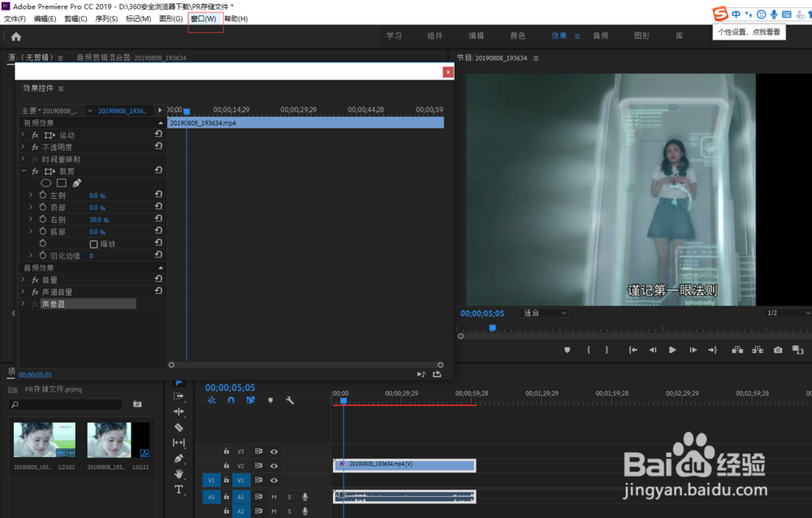812x518 pixels.
Task: Click Export Frame camera icon
Action: (x=778, y=350)
